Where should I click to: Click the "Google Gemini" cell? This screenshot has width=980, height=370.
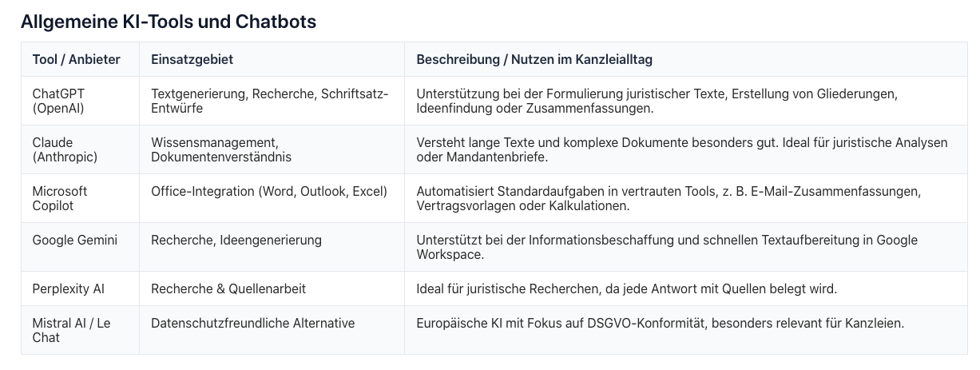click(74, 240)
